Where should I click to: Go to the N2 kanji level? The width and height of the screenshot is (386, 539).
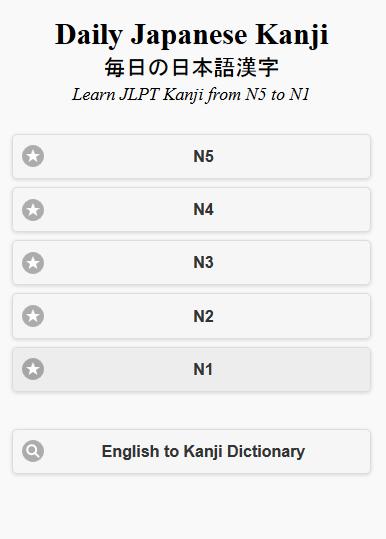(x=191, y=316)
